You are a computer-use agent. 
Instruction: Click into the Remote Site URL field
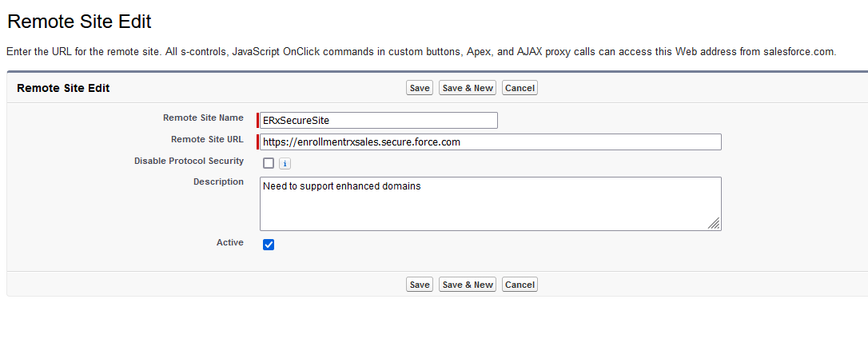point(491,142)
